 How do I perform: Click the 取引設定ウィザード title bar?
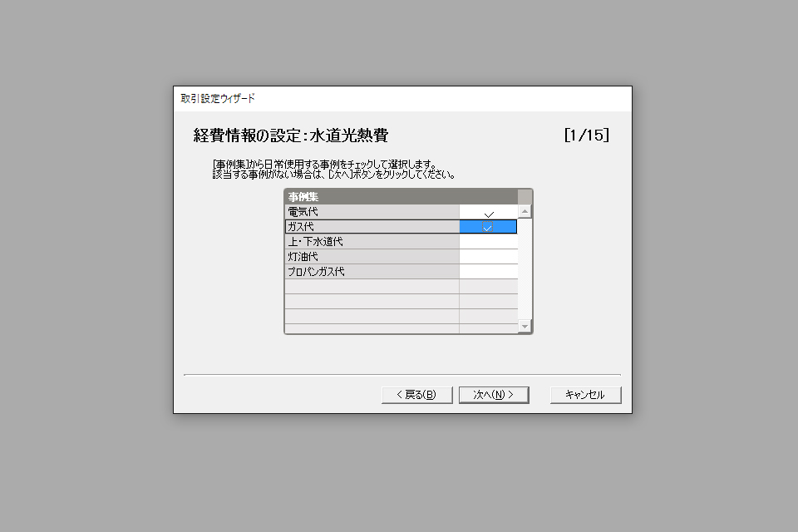coord(402,99)
